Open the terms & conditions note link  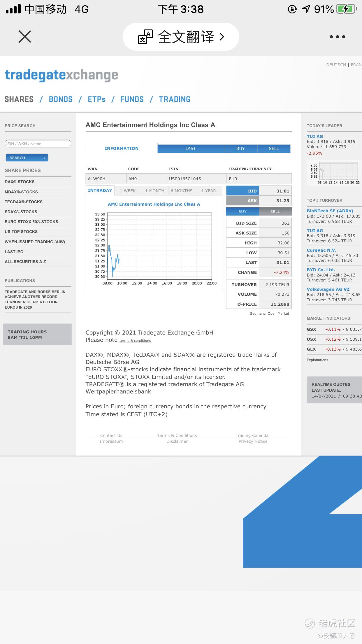pyautogui.click(x=135, y=341)
